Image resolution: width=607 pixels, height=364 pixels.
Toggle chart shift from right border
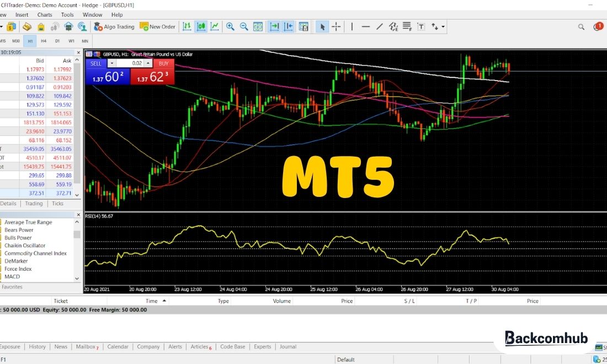(x=289, y=26)
